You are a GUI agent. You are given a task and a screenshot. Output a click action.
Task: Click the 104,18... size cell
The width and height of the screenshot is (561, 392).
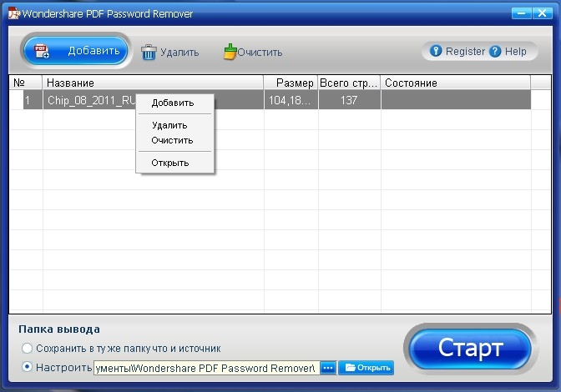coord(291,100)
